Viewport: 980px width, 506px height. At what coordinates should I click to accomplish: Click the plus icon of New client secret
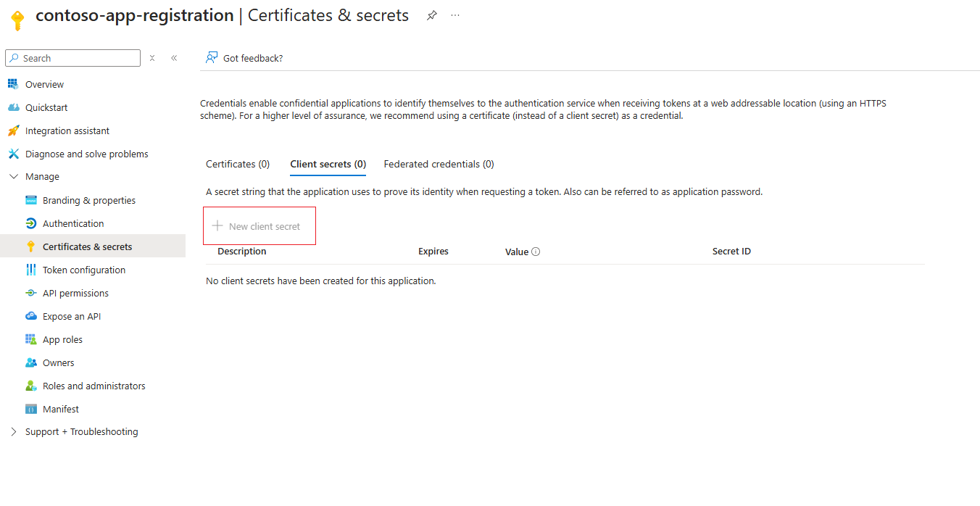tap(217, 225)
